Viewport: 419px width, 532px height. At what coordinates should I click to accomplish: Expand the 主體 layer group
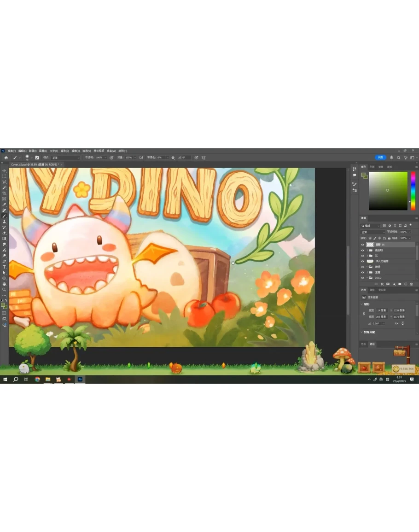coord(367,272)
